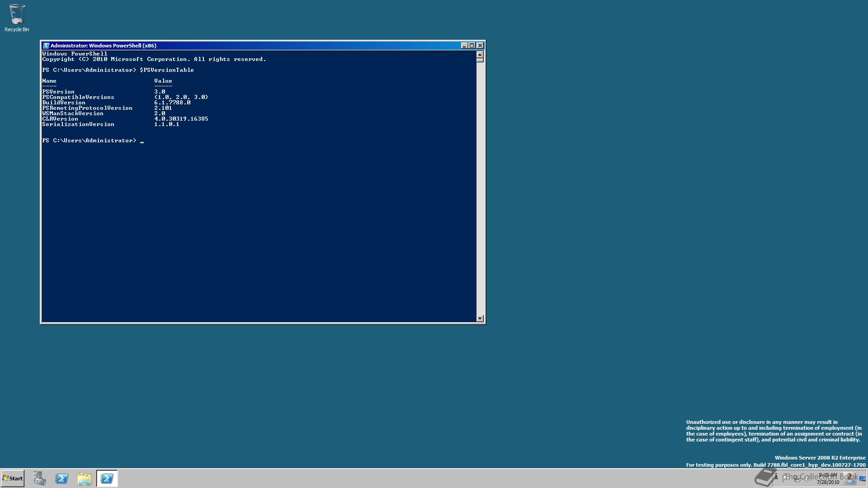The image size is (868, 488).
Task: Open the PowerShell title bar system icon
Action: point(46,46)
